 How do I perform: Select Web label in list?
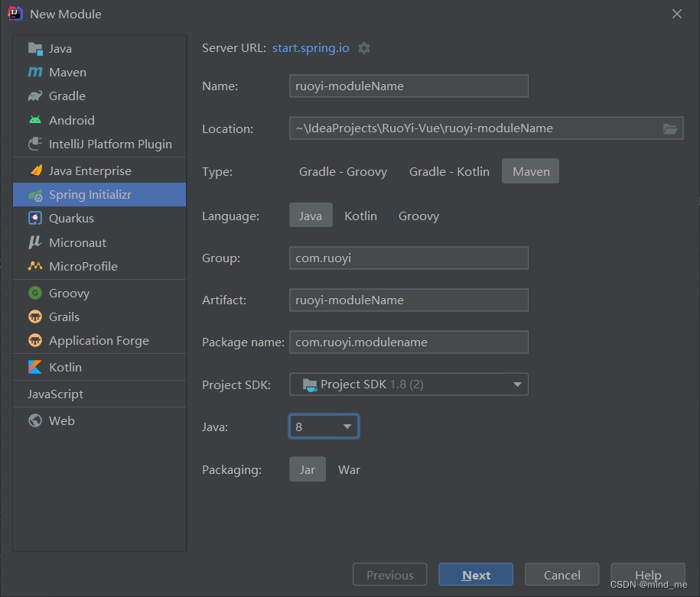pyautogui.click(x=62, y=420)
